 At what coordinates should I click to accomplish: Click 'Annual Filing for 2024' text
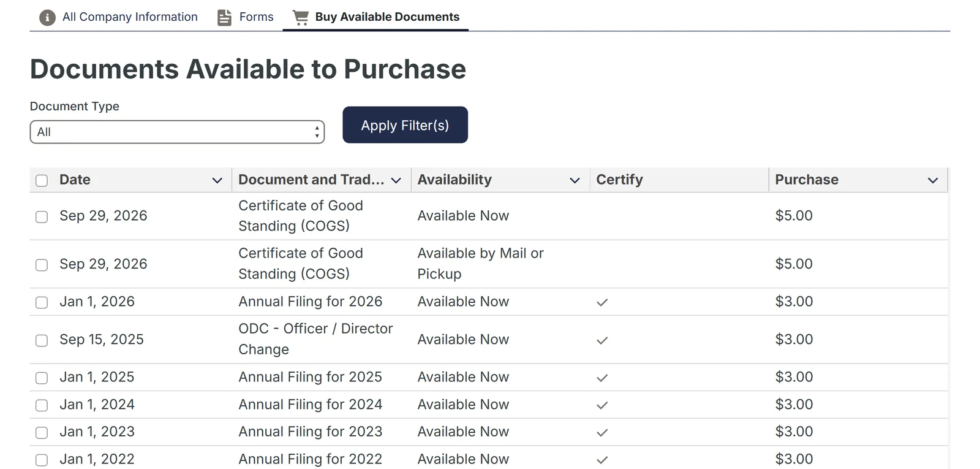tap(310, 405)
